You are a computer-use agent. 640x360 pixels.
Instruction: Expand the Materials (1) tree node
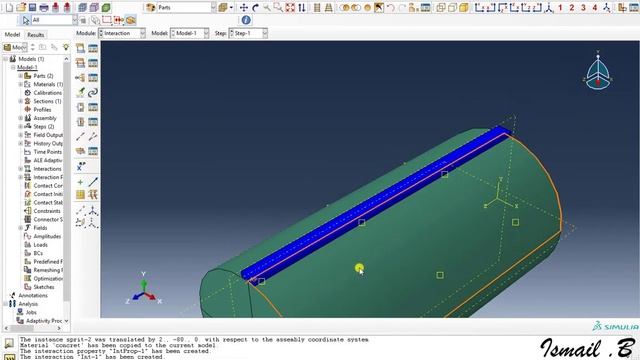tap(20, 84)
